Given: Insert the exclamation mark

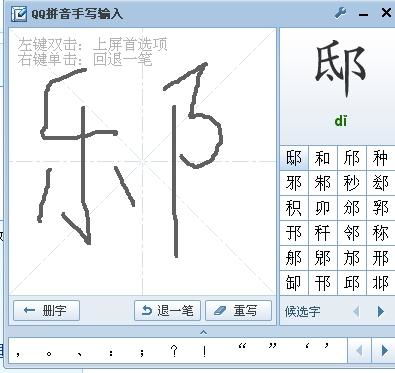Looking at the screenshot, I should click(x=204, y=351).
